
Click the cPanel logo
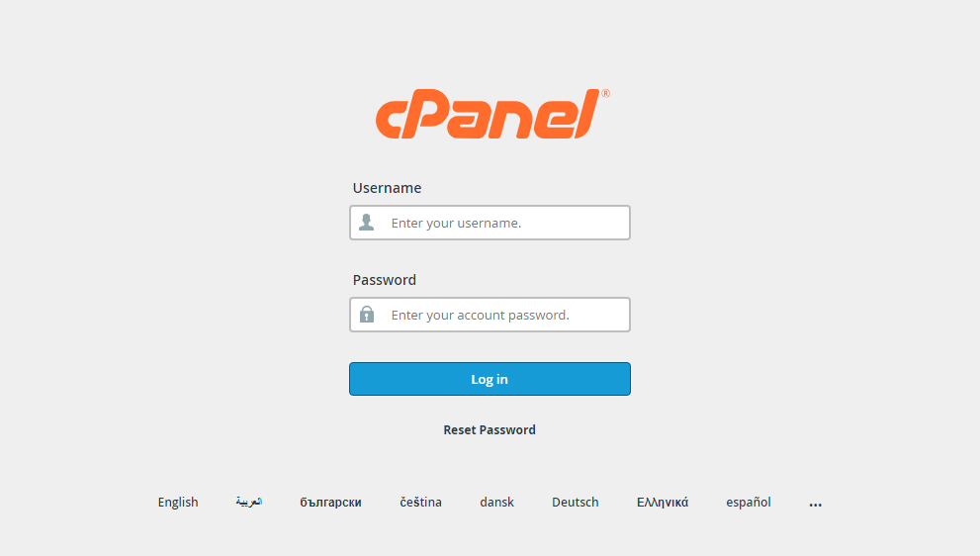491,114
